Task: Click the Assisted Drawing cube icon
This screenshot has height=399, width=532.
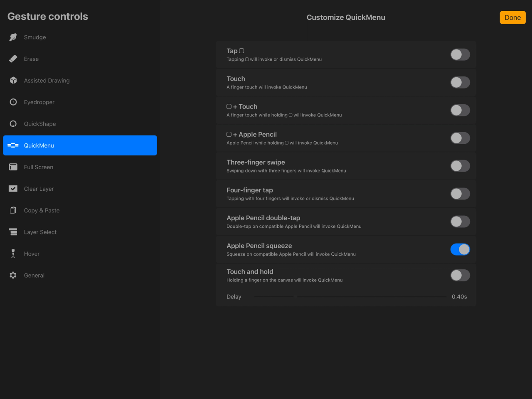Action: [x=13, y=80]
